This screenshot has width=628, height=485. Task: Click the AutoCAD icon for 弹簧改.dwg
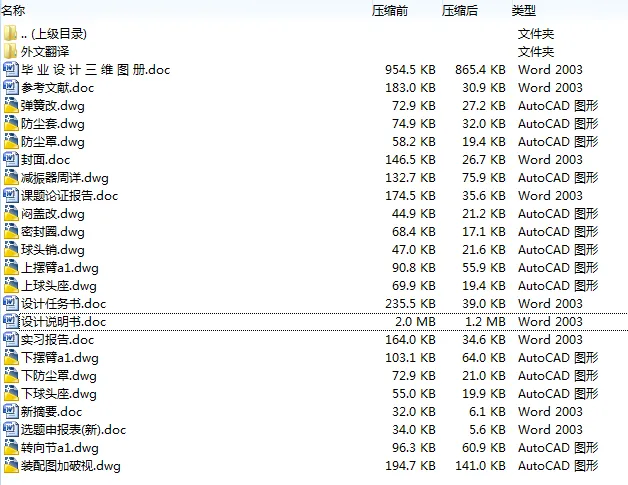pyautogui.click(x=11, y=105)
